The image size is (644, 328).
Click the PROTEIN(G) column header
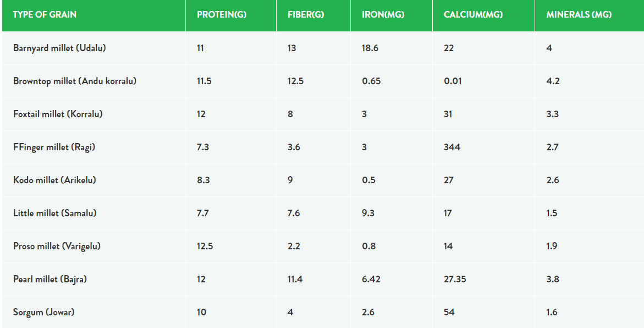[231, 15]
